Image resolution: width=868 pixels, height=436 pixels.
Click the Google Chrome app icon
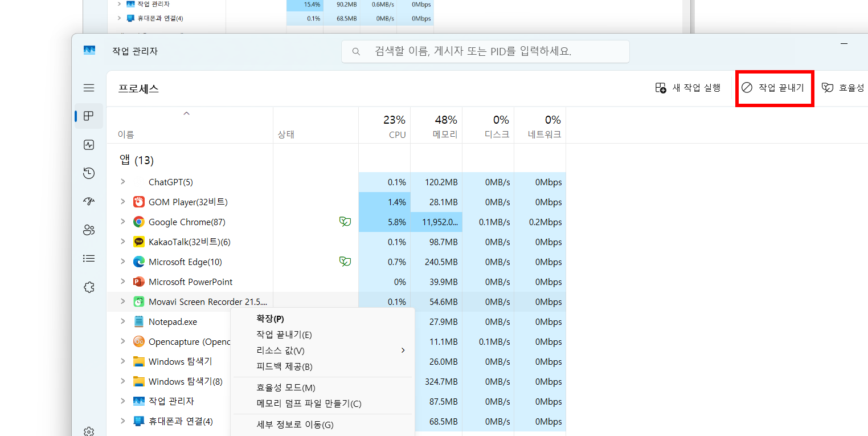[139, 222]
